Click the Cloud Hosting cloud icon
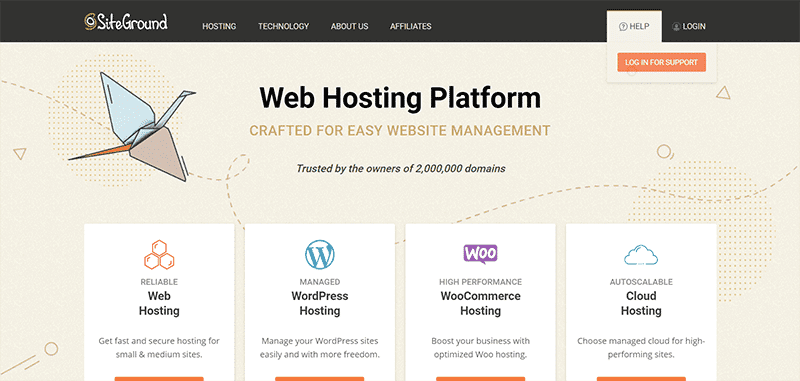This screenshot has height=381, width=800. pos(641,255)
